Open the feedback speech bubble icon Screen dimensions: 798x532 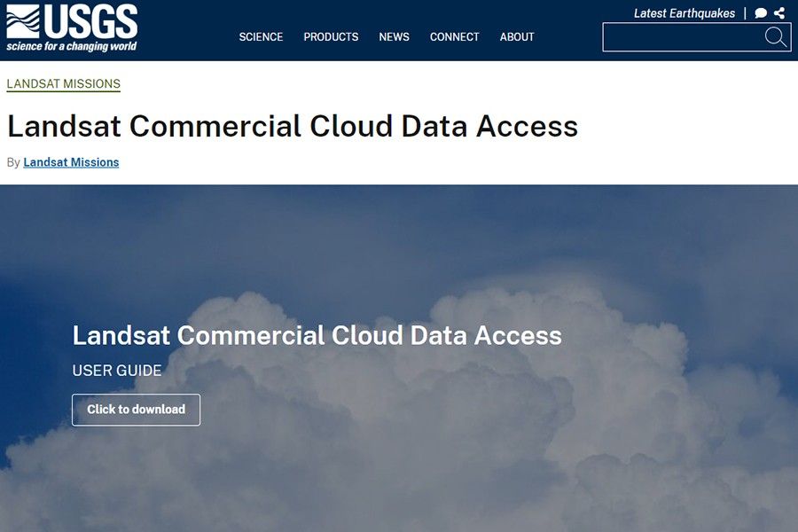pyautogui.click(x=760, y=13)
